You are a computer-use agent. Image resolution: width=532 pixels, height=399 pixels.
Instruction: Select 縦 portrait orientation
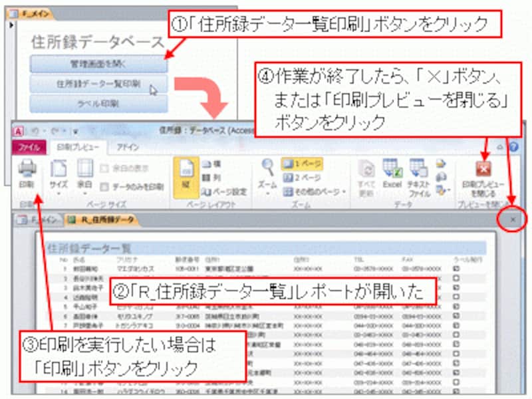click(x=186, y=177)
